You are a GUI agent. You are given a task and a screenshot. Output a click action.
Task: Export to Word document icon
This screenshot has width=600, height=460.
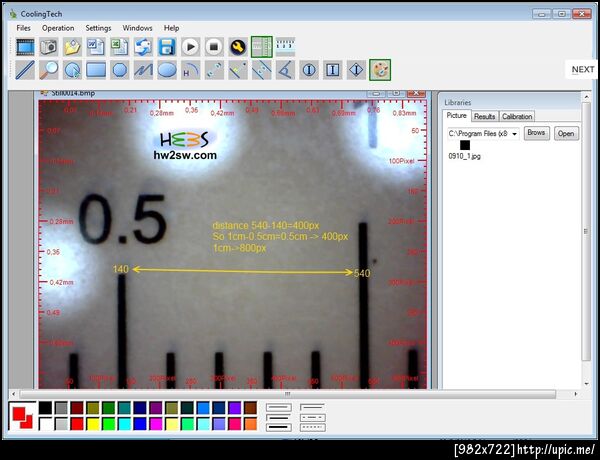click(96, 47)
